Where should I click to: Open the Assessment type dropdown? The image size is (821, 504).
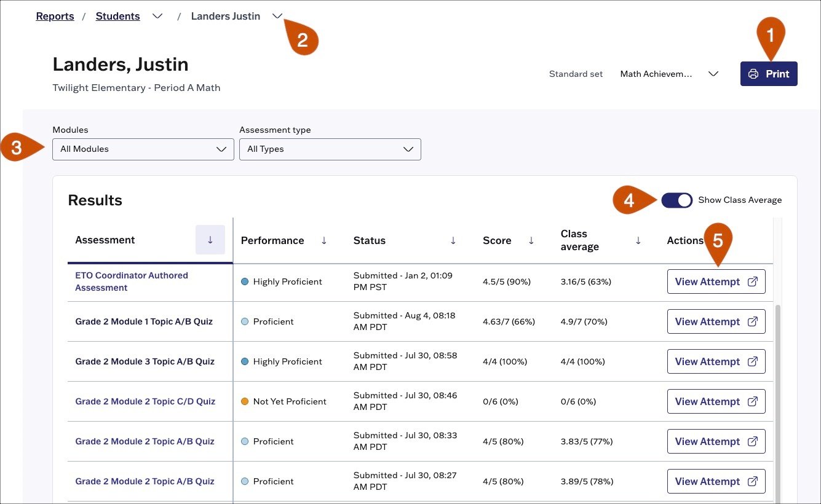click(x=330, y=149)
